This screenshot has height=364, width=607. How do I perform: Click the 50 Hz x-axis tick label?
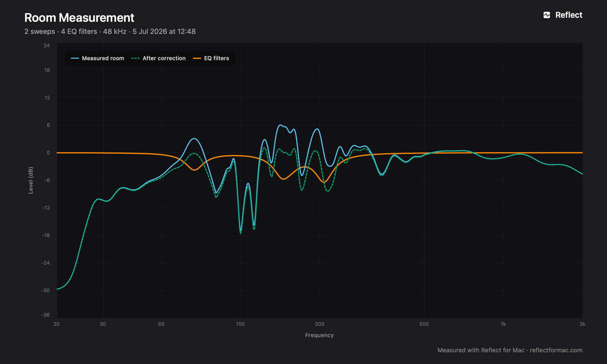click(x=161, y=324)
